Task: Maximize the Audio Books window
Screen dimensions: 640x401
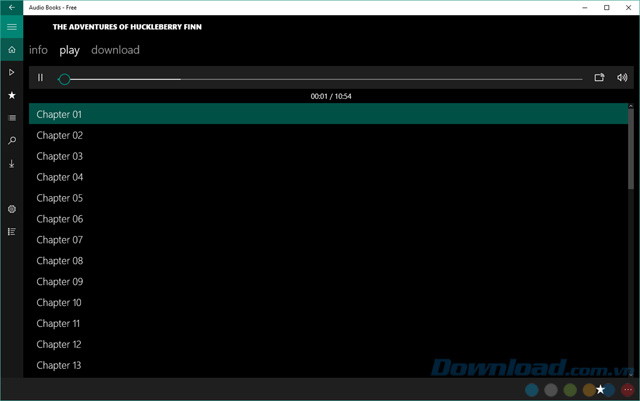Action: tap(607, 7)
